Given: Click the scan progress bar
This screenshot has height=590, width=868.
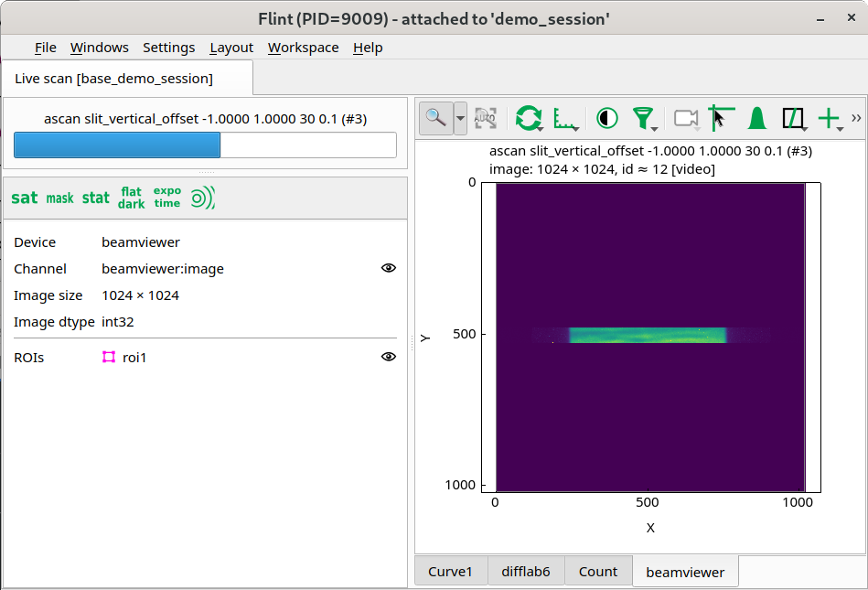Looking at the screenshot, I should click(206, 145).
